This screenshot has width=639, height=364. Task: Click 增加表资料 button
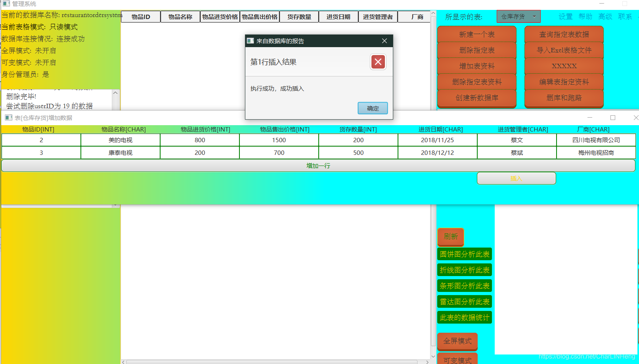(x=477, y=66)
